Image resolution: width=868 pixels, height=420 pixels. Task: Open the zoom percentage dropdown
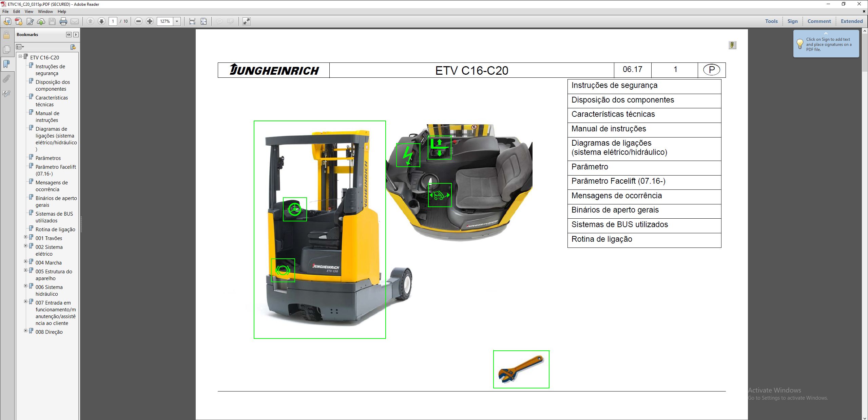(x=177, y=21)
